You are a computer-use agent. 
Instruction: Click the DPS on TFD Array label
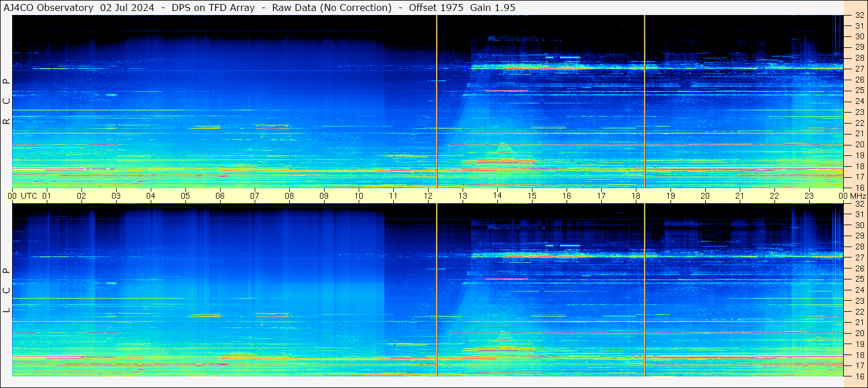(x=213, y=8)
